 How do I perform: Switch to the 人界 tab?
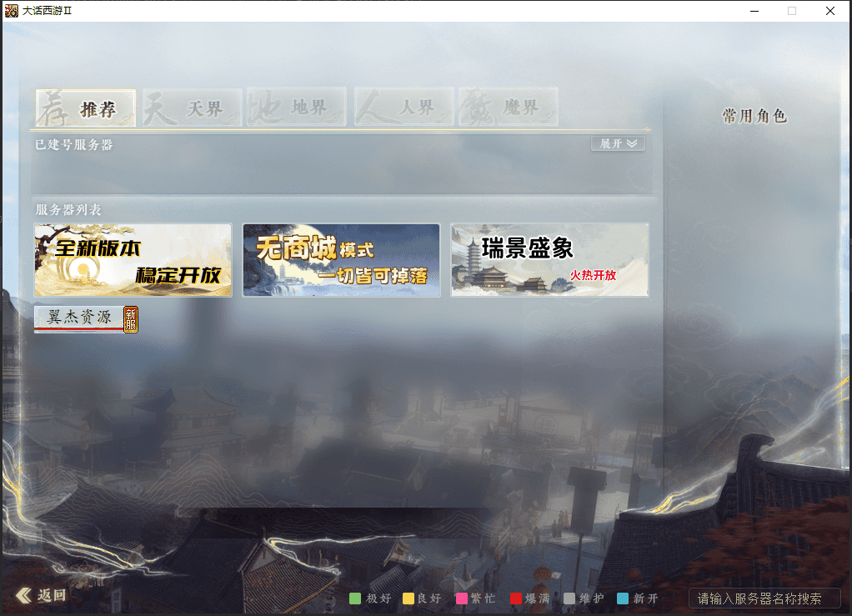click(x=403, y=108)
